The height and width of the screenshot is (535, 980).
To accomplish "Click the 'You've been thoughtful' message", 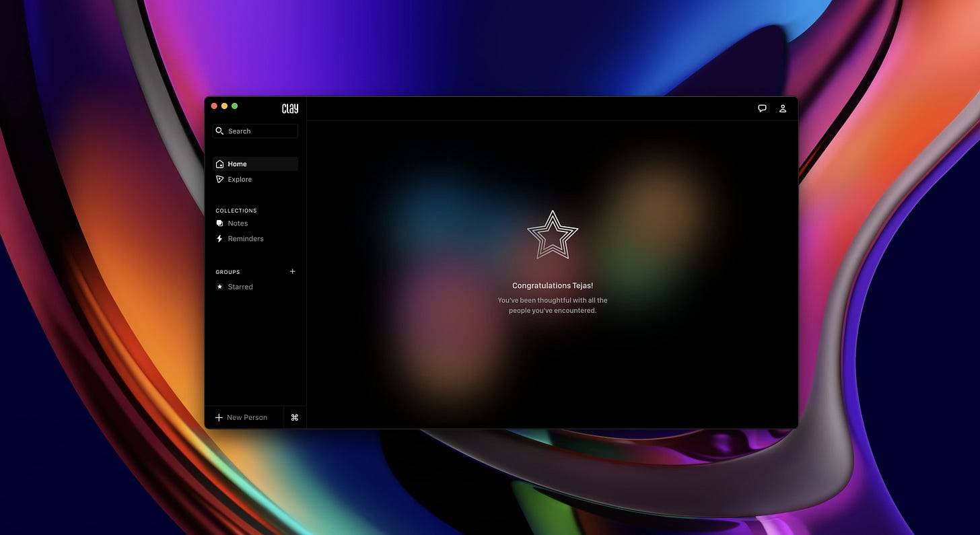I will click(x=553, y=306).
